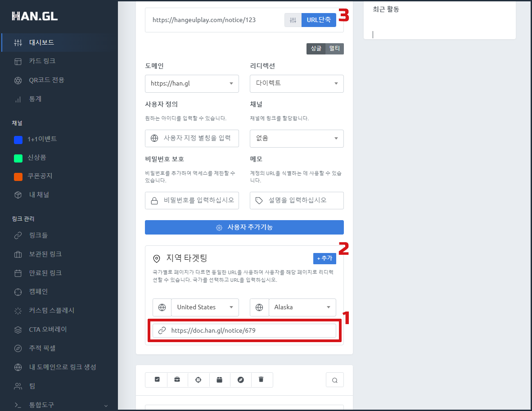
Task: Click the 캠페인 target icon
Action: click(x=18, y=292)
